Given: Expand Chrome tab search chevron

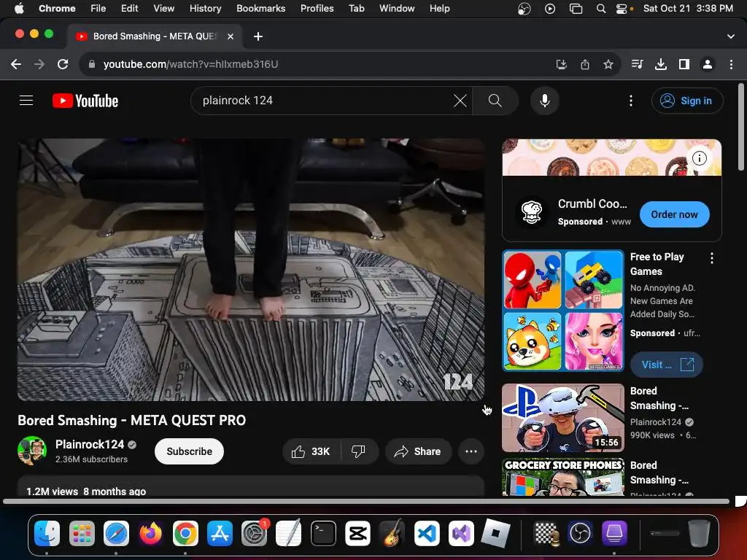Looking at the screenshot, I should [730, 36].
